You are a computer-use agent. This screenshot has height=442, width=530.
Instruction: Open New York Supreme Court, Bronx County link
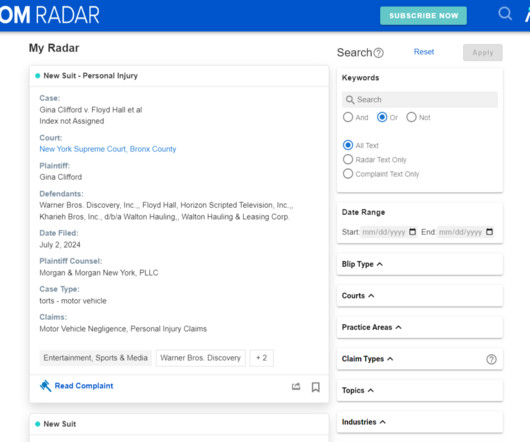pos(108,149)
